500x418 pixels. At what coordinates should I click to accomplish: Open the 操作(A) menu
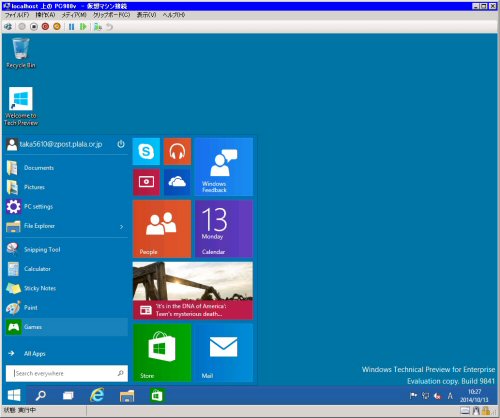45,15
